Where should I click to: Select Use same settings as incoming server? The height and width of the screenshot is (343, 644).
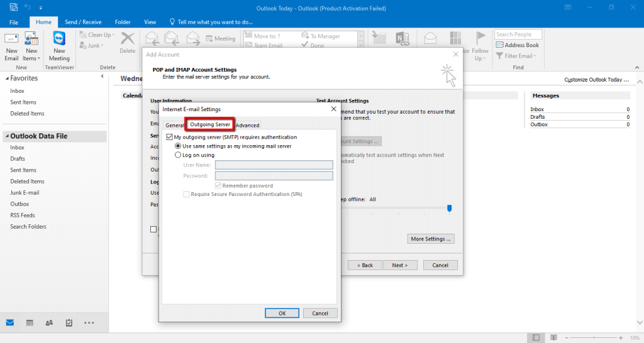click(x=178, y=146)
